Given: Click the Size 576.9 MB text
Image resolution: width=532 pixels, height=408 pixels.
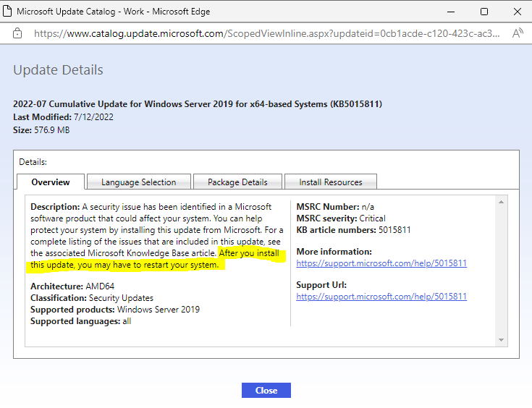Looking at the screenshot, I should coord(41,130).
